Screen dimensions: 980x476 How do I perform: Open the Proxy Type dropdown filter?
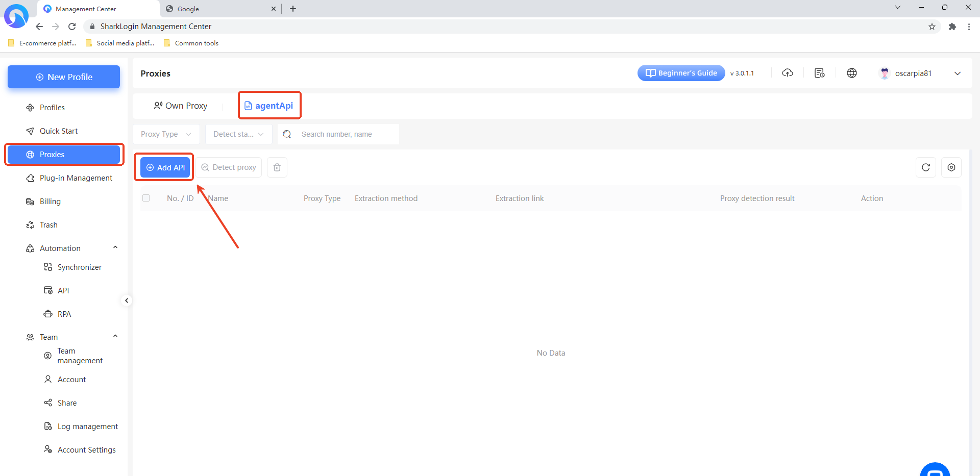(x=166, y=134)
